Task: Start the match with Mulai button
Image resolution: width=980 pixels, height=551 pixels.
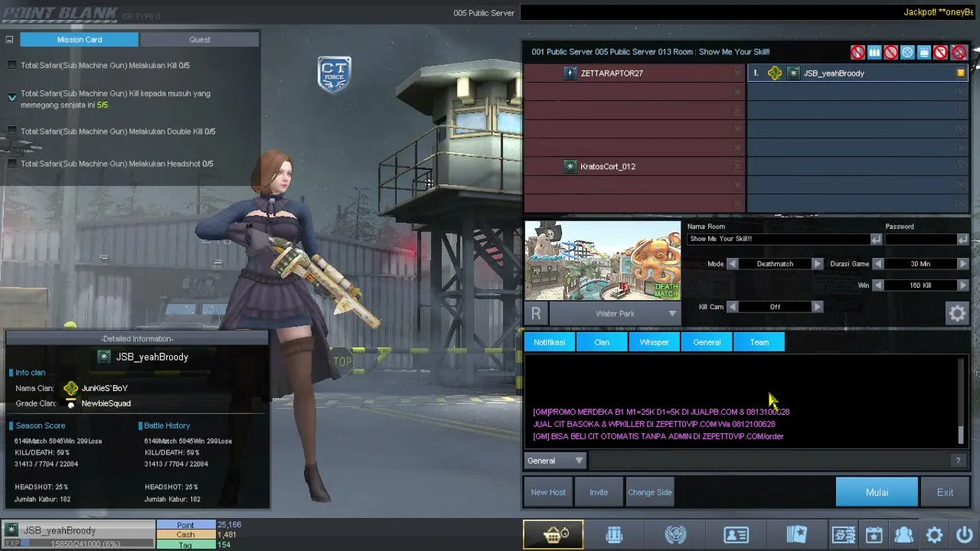Action: coord(877,492)
